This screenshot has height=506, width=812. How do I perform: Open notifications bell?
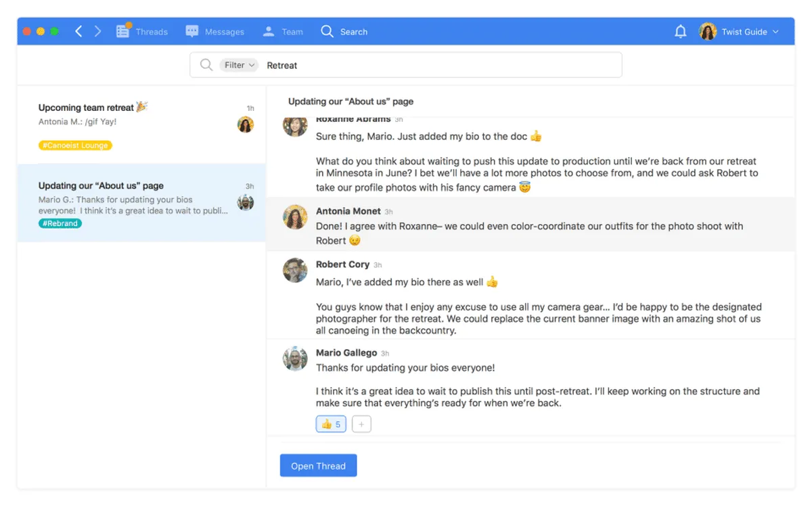pyautogui.click(x=681, y=32)
